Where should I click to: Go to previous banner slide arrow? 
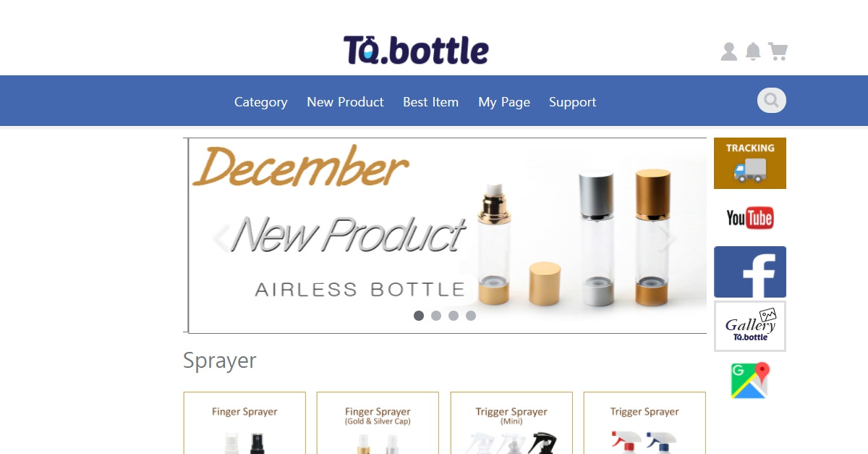[221, 237]
